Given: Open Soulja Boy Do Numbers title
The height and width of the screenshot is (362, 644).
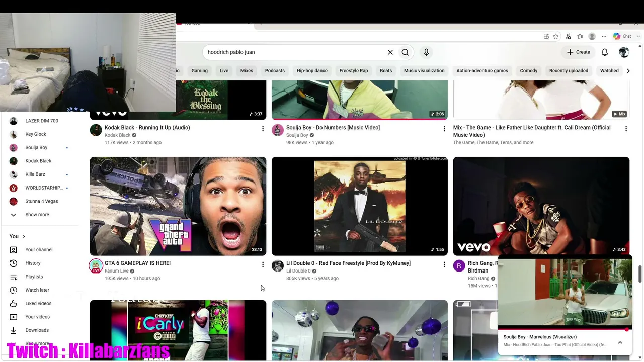Looking at the screenshot, I should pyautogui.click(x=333, y=128).
